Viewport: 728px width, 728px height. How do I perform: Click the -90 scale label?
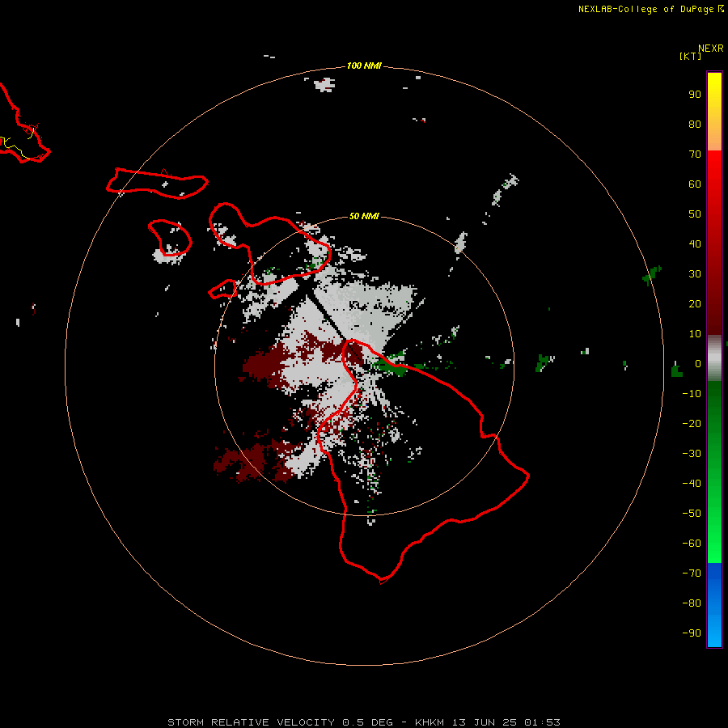point(692,633)
